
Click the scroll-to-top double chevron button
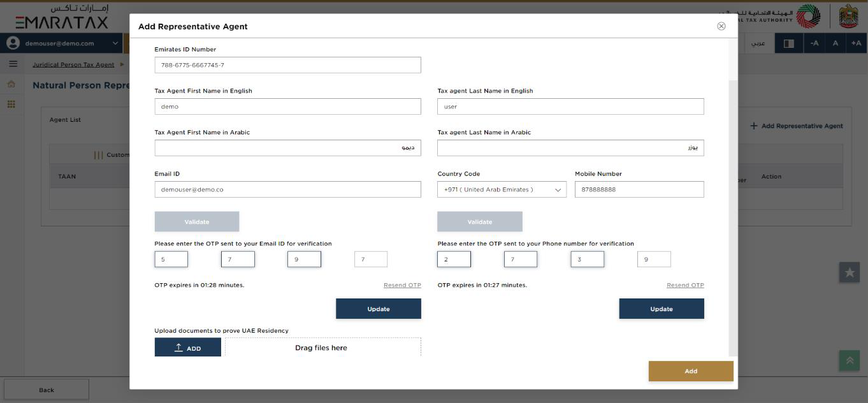tap(850, 360)
